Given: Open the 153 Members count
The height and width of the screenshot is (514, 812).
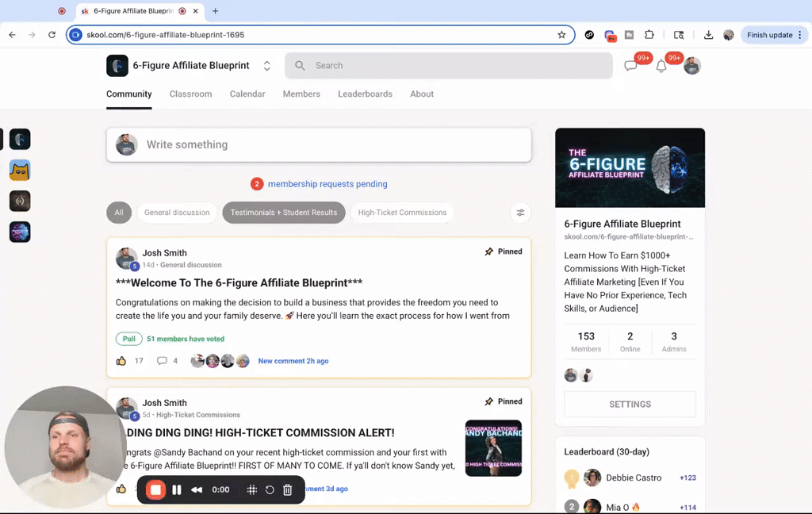Looking at the screenshot, I should pyautogui.click(x=586, y=342).
